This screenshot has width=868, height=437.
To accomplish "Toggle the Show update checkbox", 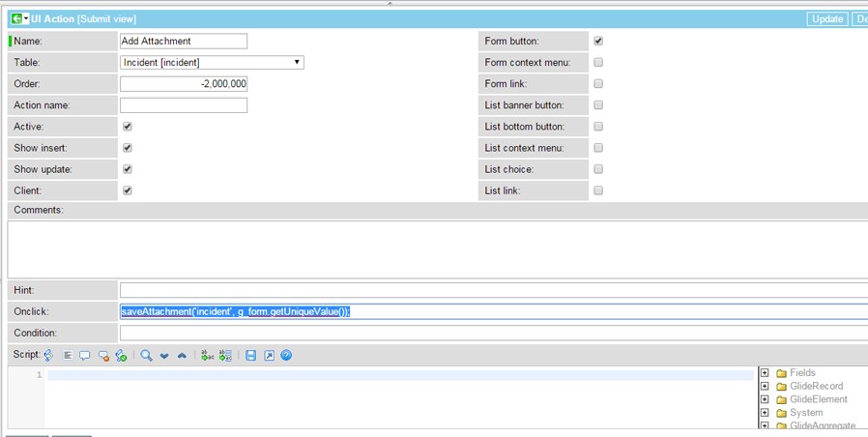I will pos(128,169).
